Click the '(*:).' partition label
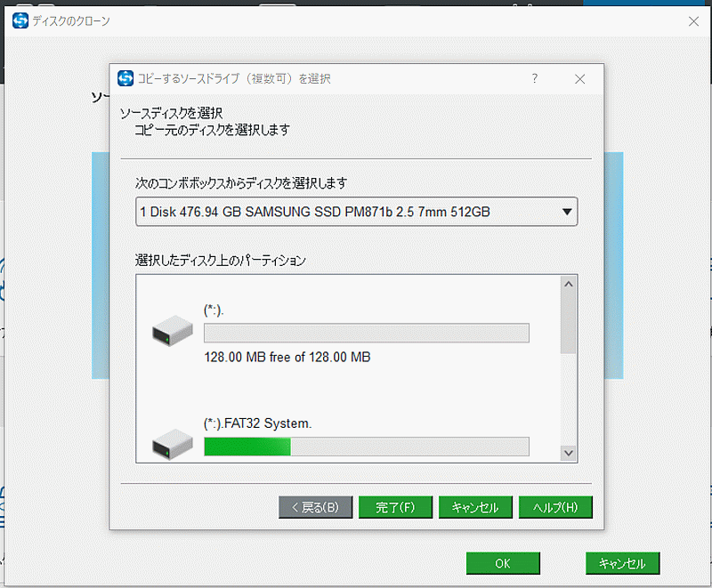This screenshot has height=588, width=712. click(214, 310)
